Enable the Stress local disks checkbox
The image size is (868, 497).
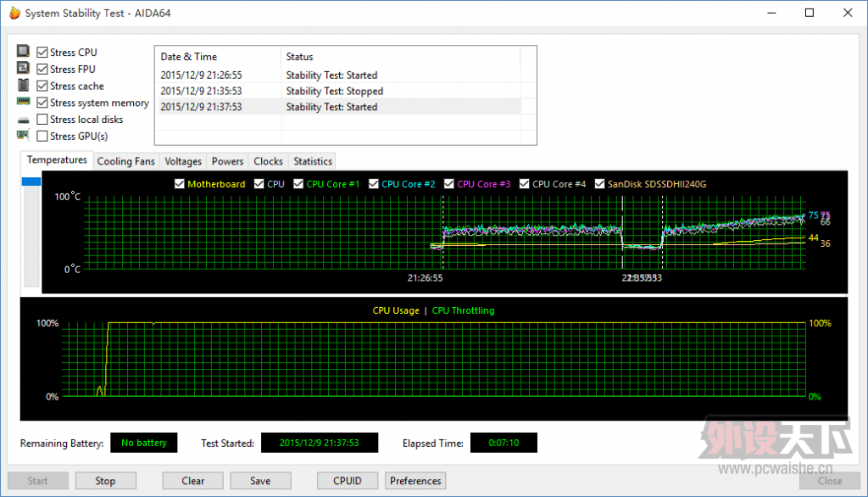42,119
